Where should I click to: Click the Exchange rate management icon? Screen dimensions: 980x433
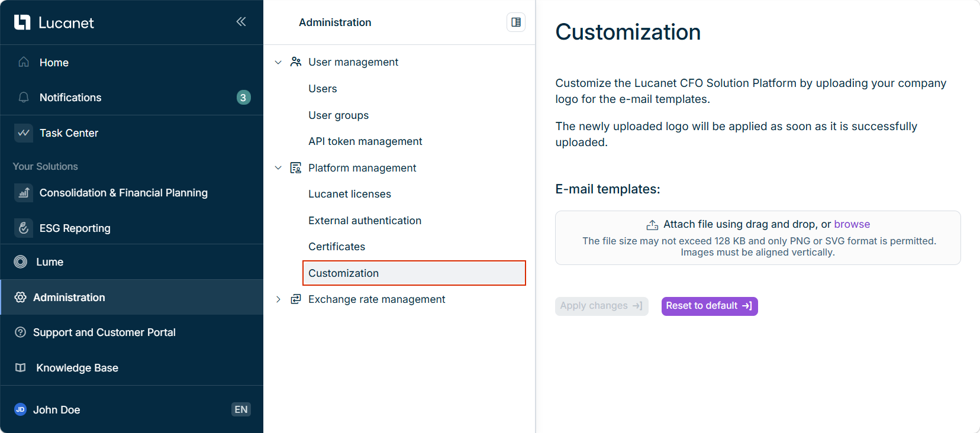coord(296,299)
